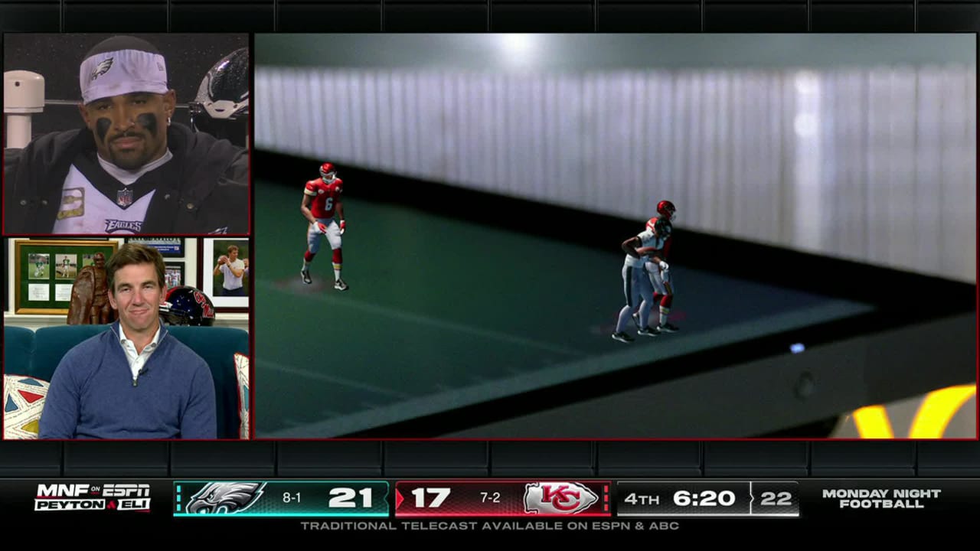The height and width of the screenshot is (551, 980).
Task: Click the Eagles 8-1 record
Action: 292,498
